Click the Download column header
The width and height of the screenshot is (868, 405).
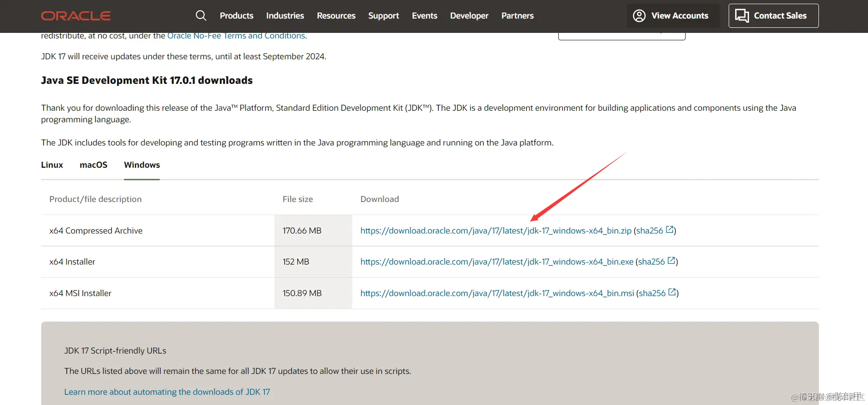(x=380, y=199)
